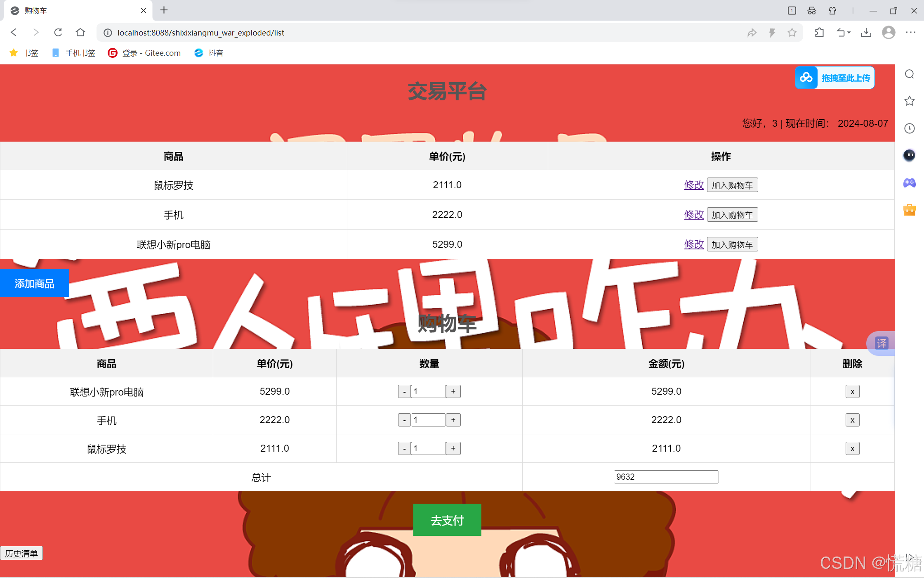Click quantity field for 鼠标罗技
Image resolution: width=924 pixels, height=578 pixels.
click(428, 448)
